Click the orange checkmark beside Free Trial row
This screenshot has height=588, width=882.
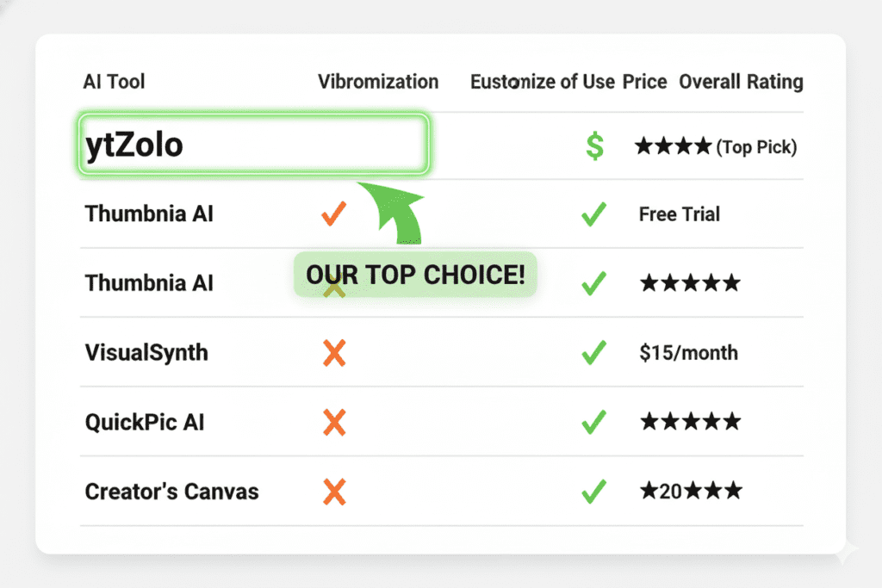click(x=333, y=214)
